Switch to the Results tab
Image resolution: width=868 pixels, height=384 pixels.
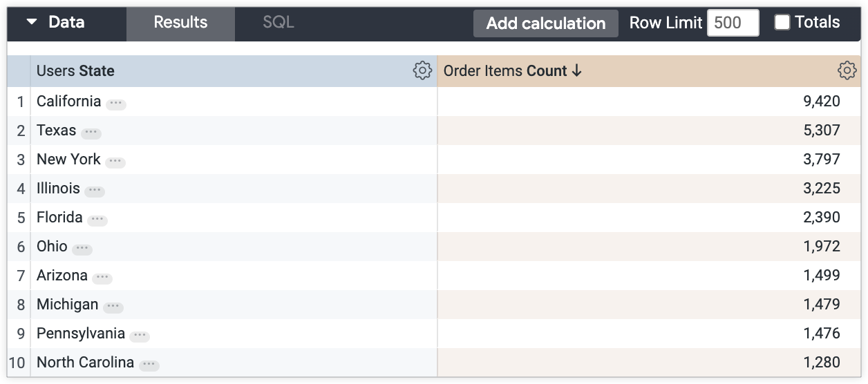click(180, 22)
